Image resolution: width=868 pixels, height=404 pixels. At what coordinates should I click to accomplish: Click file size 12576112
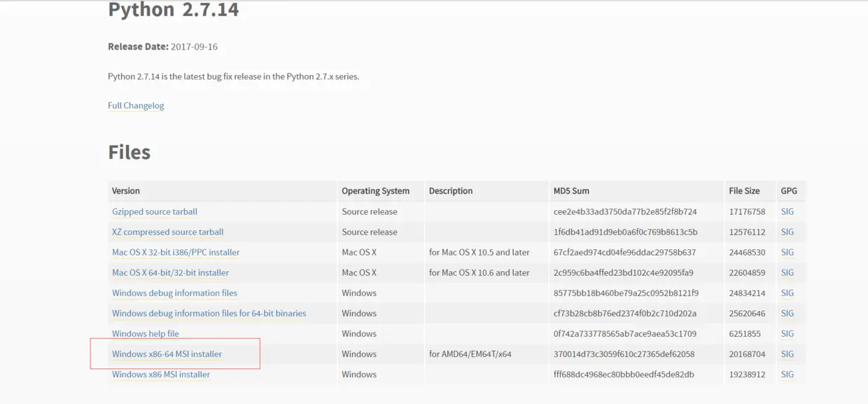coord(747,232)
